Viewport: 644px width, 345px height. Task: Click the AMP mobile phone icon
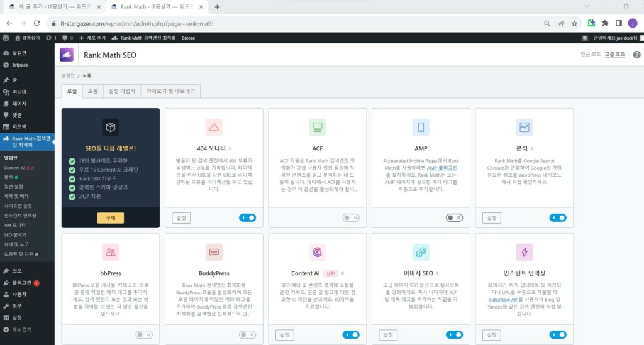(421, 127)
